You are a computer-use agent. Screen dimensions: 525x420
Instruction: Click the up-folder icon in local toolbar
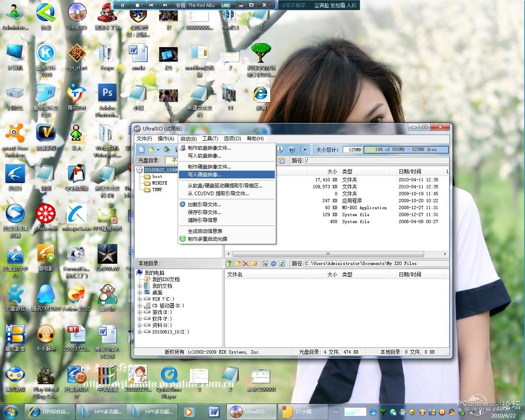[229, 263]
